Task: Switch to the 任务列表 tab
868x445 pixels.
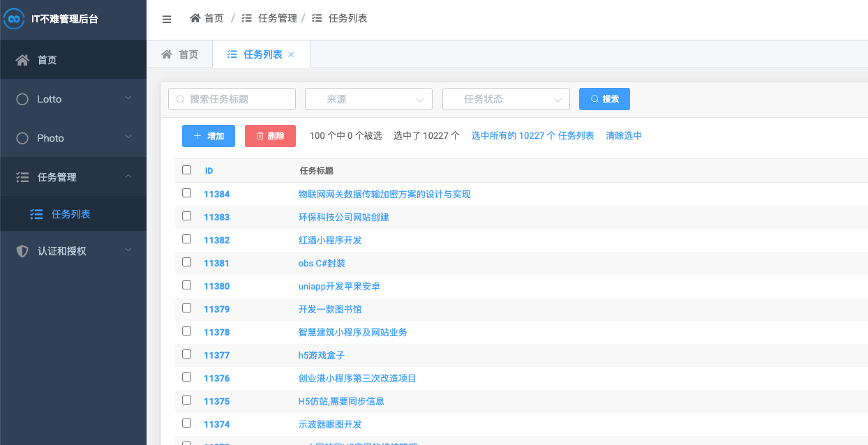Action: [x=261, y=54]
